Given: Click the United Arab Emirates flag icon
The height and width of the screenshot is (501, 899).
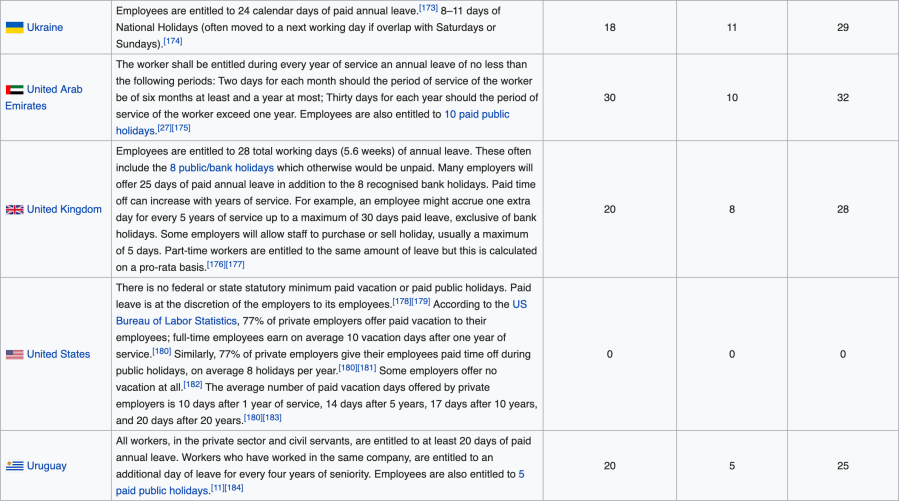Looking at the screenshot, I should tap(14, 90).
